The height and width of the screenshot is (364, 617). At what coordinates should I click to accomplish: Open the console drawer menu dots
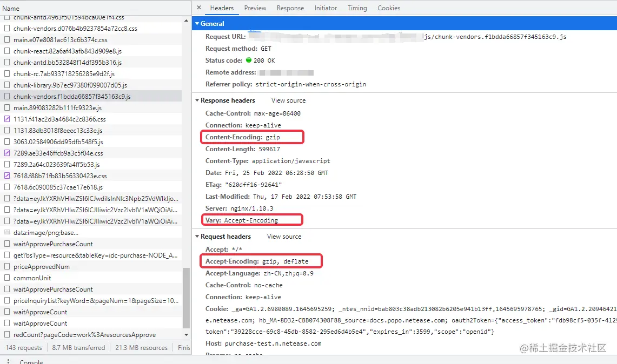pos(8,361)
